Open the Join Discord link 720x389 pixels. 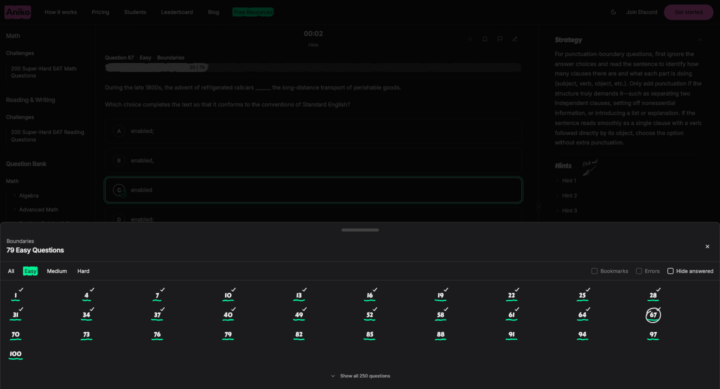(641, 12)
